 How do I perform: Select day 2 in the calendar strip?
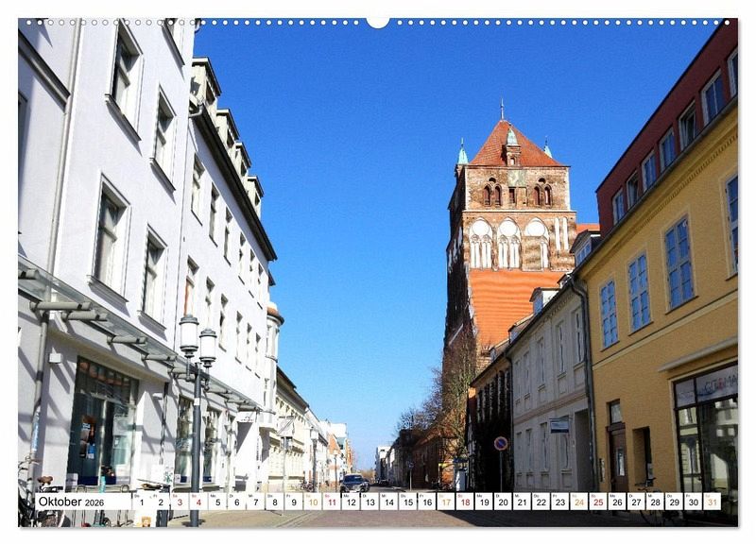click(161, 502)
